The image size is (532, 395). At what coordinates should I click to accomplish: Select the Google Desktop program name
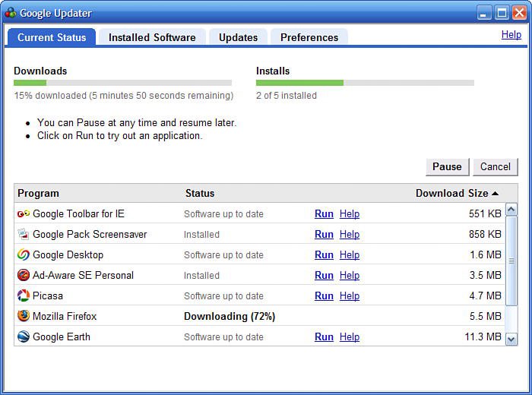68,255
